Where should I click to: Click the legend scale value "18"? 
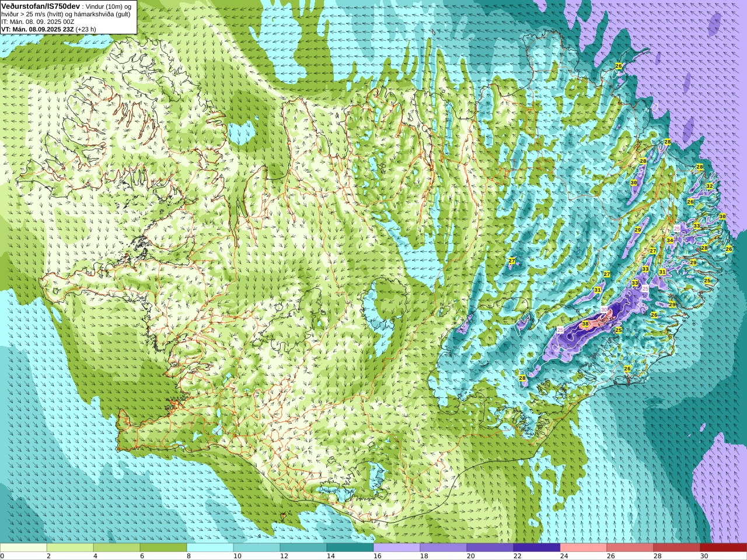tap(424, 556)
